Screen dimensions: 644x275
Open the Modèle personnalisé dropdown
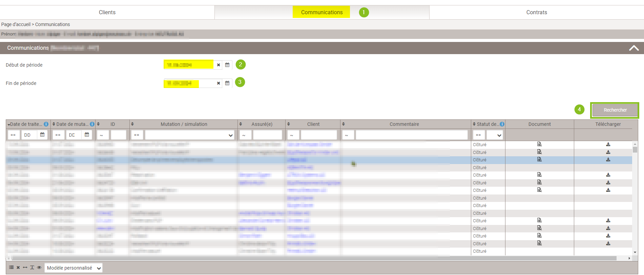tap(74, 268)
